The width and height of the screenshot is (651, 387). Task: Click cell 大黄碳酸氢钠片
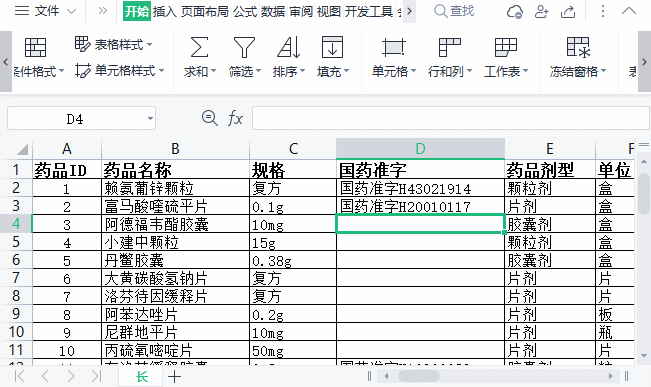pyautogui.click(x=175, y=278)
